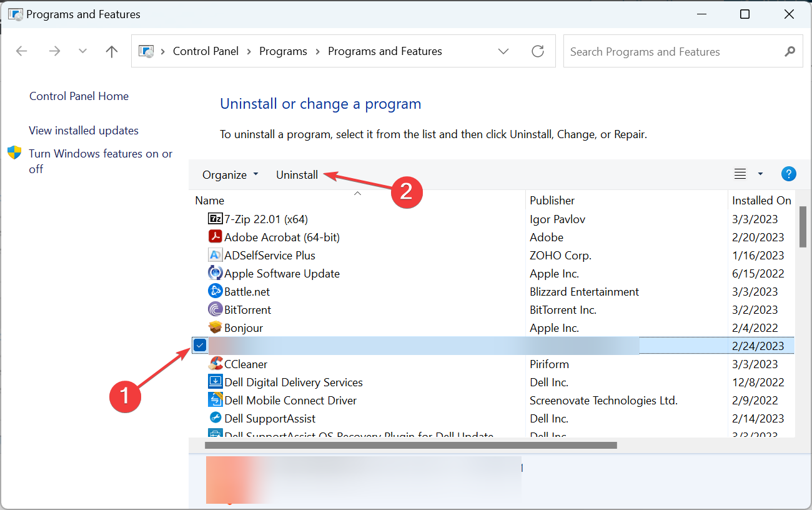Click the ADSelfService Plus icon
Viewport: 812px width, 510px height.
click(215, 255)
